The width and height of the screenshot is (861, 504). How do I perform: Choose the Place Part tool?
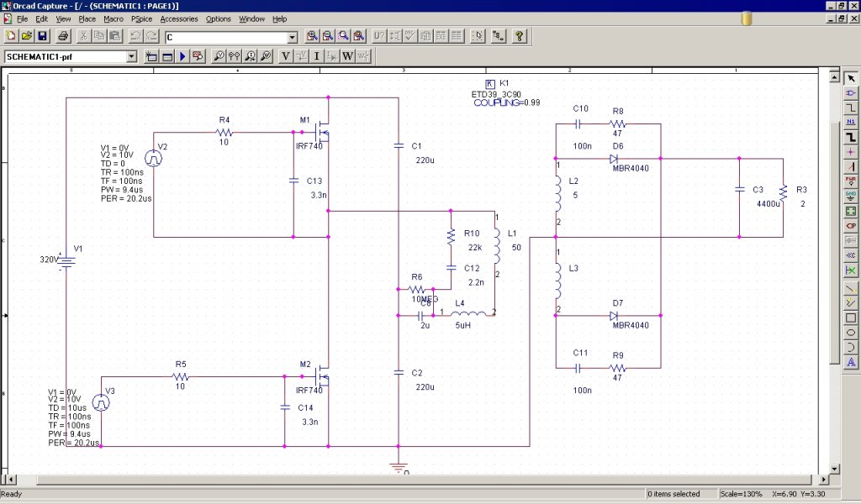(851, 93)
